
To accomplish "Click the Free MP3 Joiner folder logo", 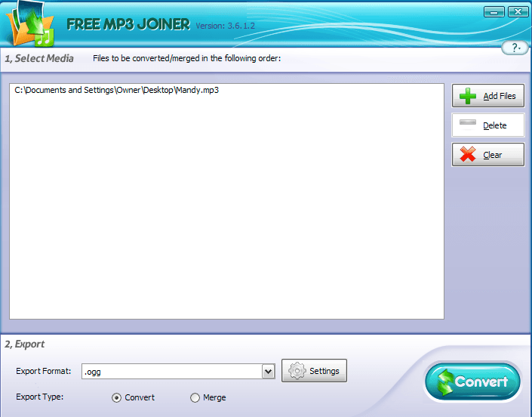I will [32, 24].
